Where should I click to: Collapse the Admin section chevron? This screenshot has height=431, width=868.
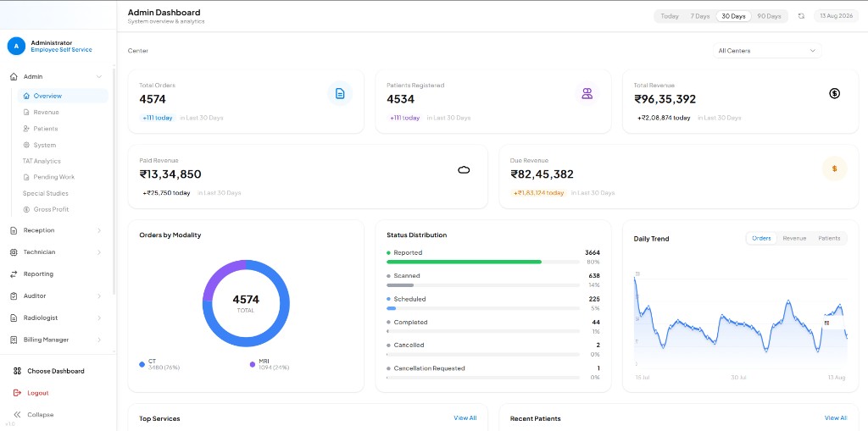point(99,77)
